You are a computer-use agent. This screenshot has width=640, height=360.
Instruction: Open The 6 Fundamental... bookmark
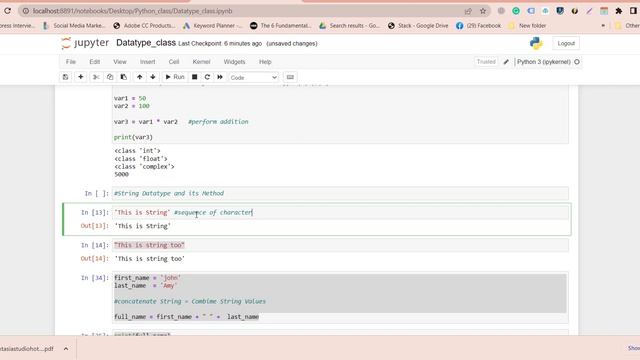coord(281,26)
